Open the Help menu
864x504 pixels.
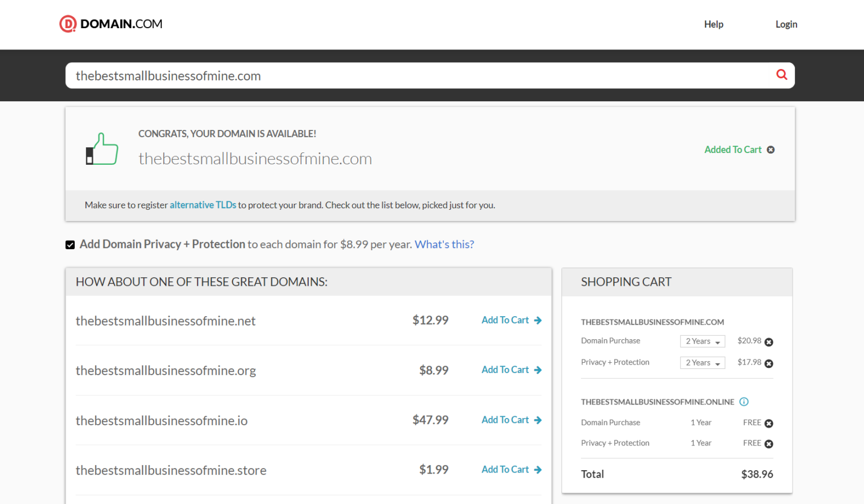click(713, 24)
